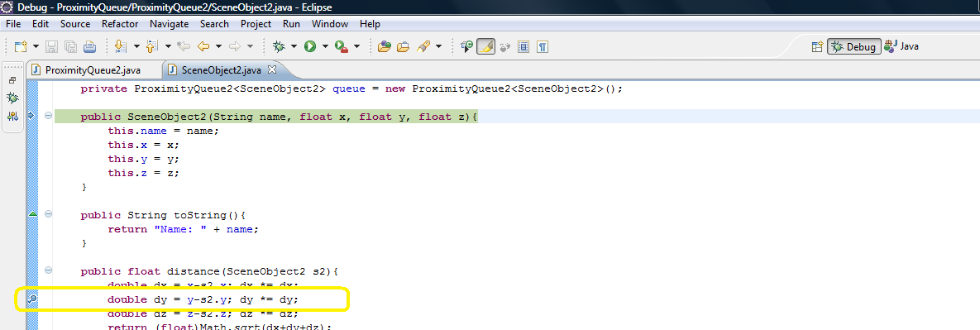Open the New file wizard icon
Viewport: 980px width, 330px height.
click(x=21, y=46)
